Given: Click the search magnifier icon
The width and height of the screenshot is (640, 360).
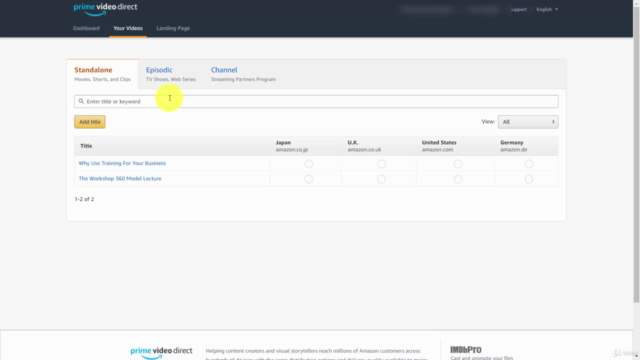Looking at the screenshot, I should 81,101.
